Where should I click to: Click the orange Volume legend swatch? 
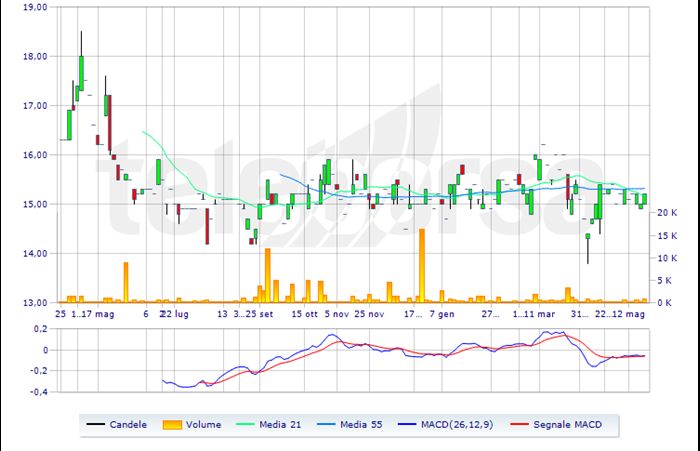pyautogui.click(x=172, y=425)
